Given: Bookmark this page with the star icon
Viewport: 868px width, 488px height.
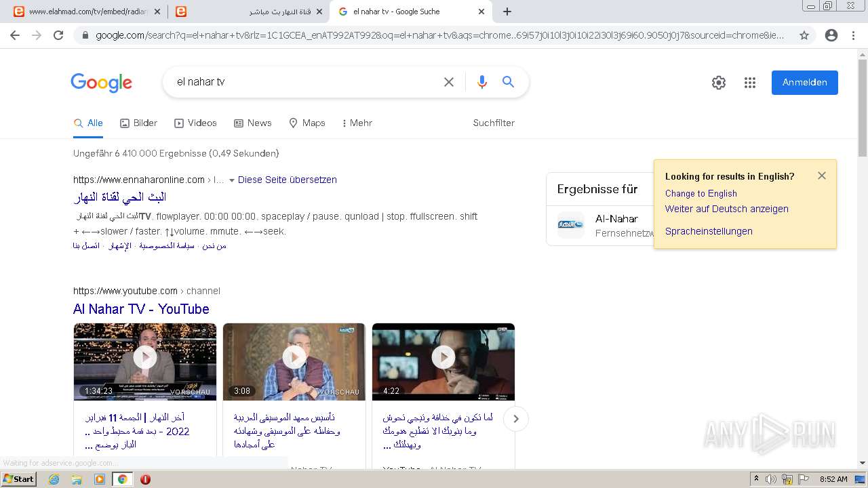Looking at the screenshot, I should pos(804,35).
